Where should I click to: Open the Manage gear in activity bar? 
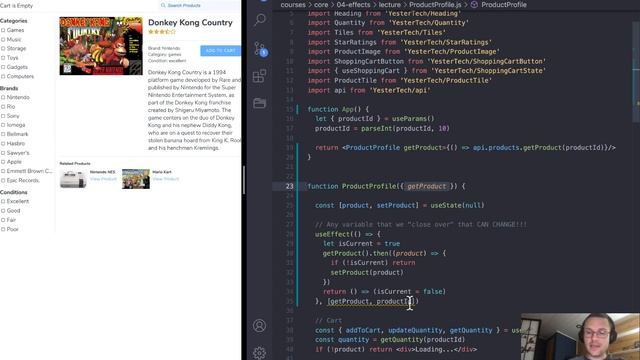(x=259, y=353)
